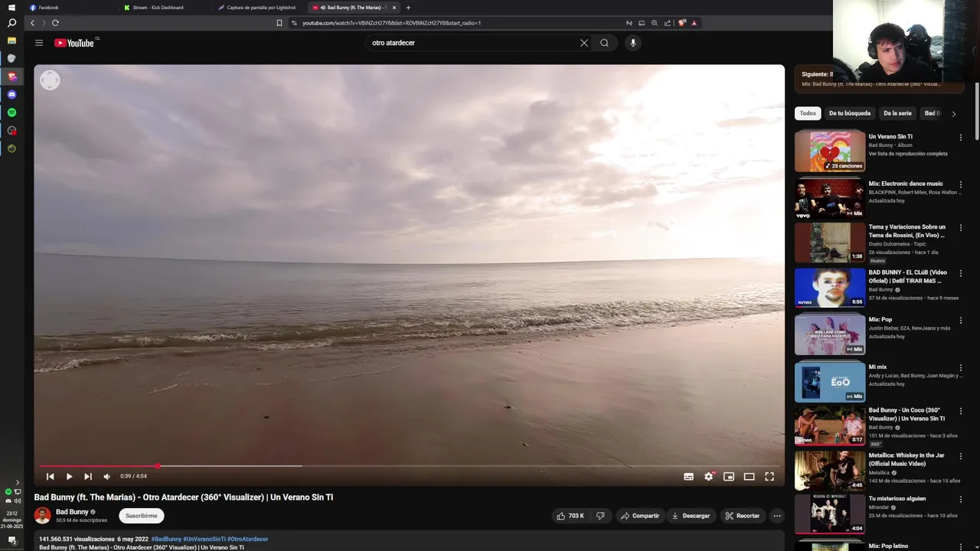
Task: Open Spotify from the taskbar
Action: (11, 112)
